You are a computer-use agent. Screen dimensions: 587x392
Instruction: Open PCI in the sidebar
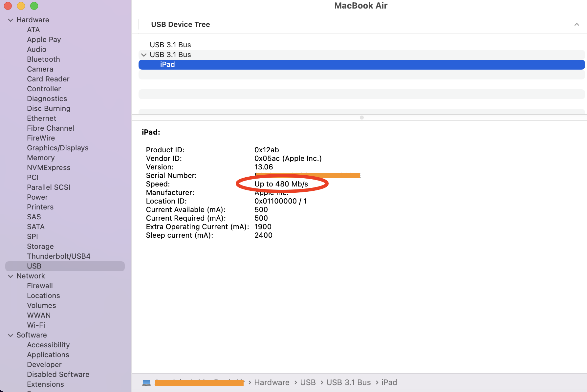(x=33, y=178)
